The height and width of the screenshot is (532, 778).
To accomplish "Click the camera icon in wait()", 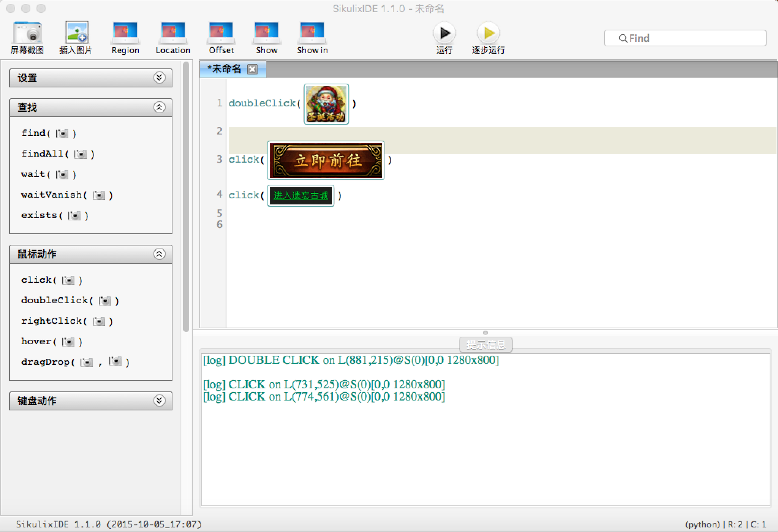I will (x=62, y=174).
